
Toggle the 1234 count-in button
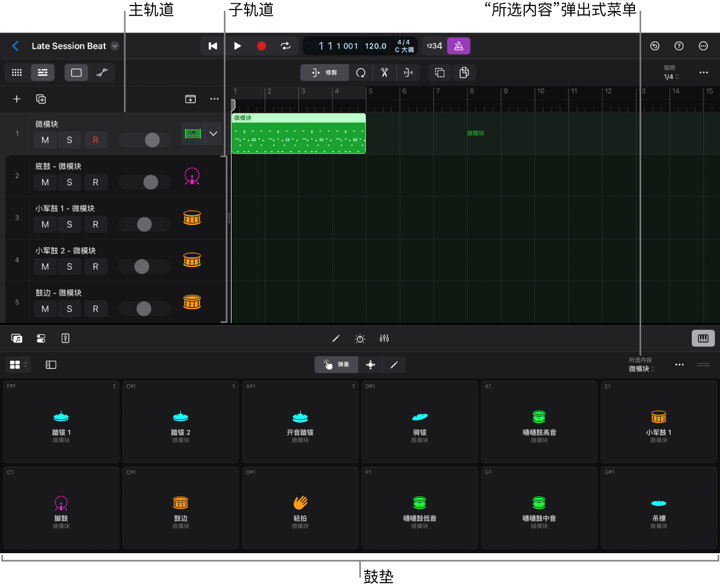(x=434, y=46)
